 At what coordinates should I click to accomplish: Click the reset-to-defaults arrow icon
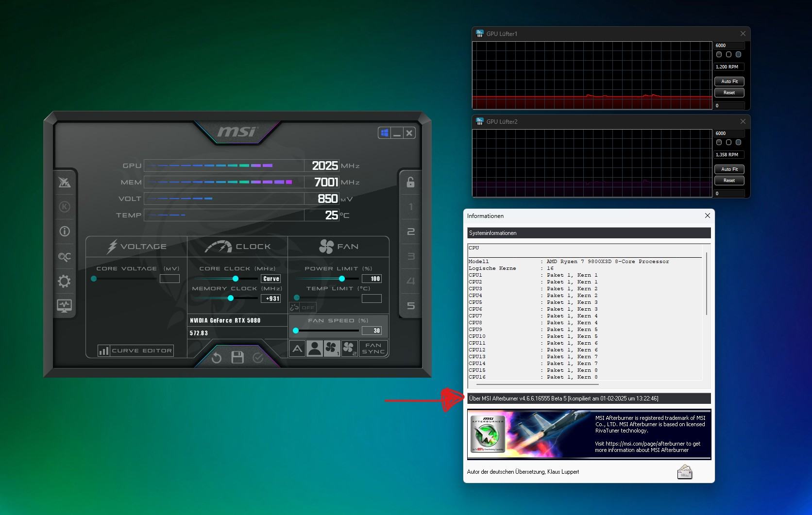click(x=217, y=358)
